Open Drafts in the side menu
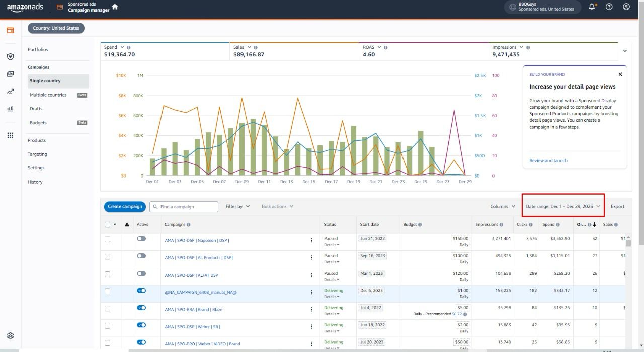Screen dimensions: 644x352 point(36,109)
